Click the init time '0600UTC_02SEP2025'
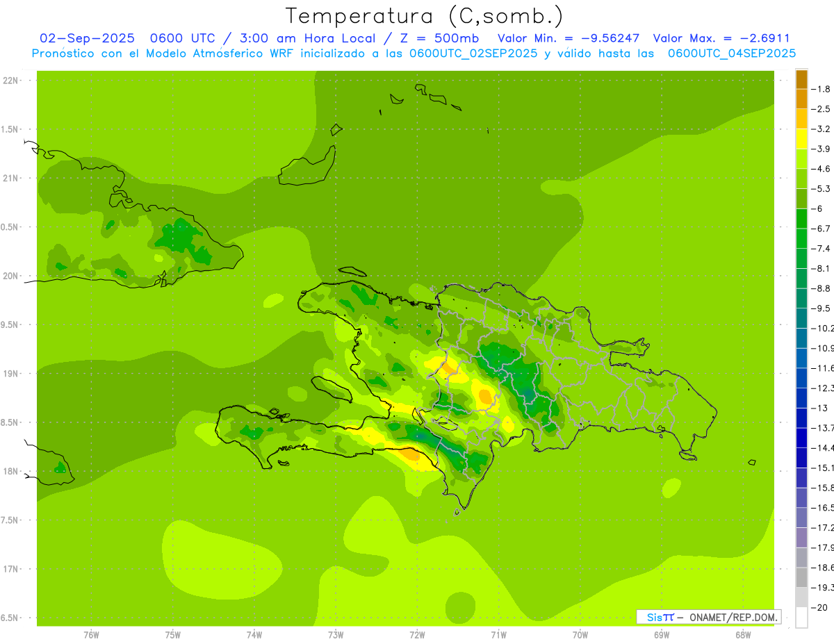Screen dimensions: 834x644 click(x=473, y=53)
